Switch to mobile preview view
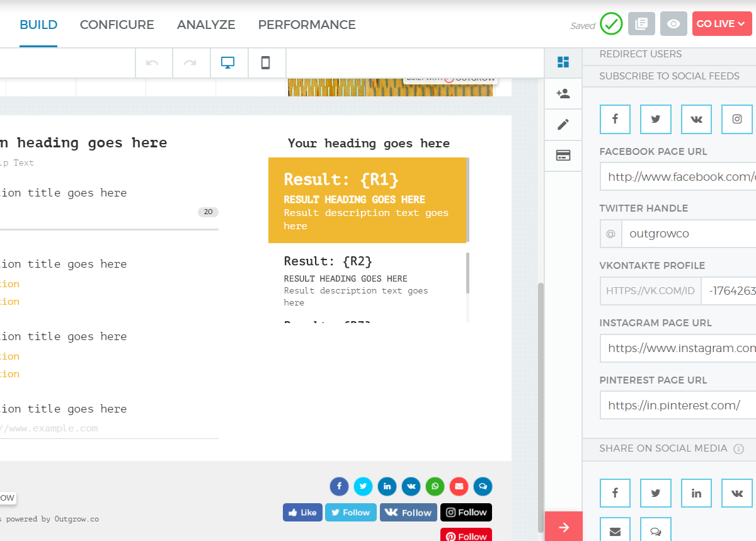The width and height of the screenshot is (756, 541). [x=266, y=63]
